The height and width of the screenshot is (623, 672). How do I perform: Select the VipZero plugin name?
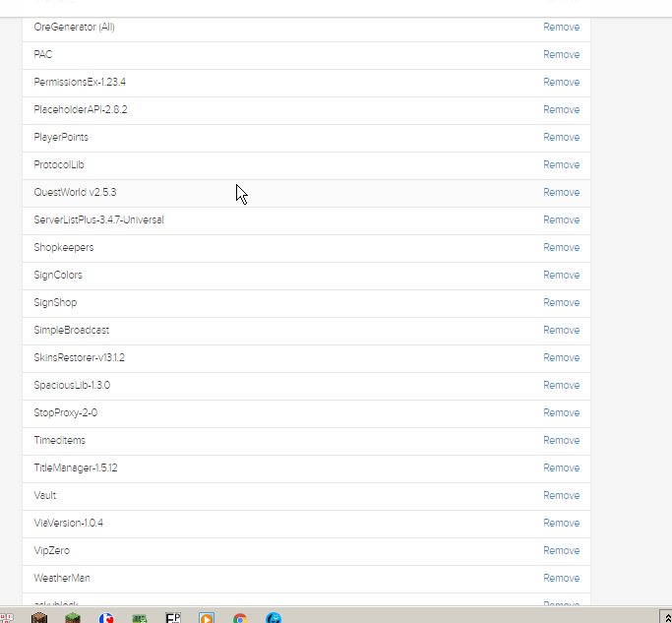(x=51, y=550)
